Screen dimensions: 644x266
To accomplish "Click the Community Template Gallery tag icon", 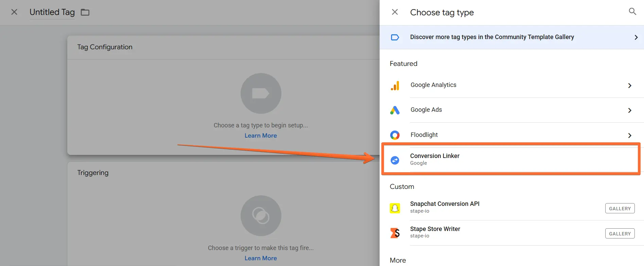I will [x=395, y=37].
